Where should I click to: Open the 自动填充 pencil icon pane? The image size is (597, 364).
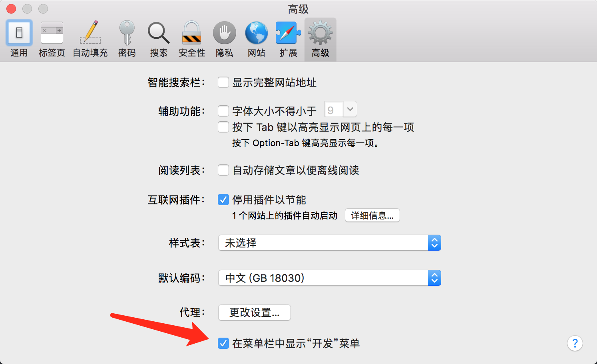coord(90,39)
